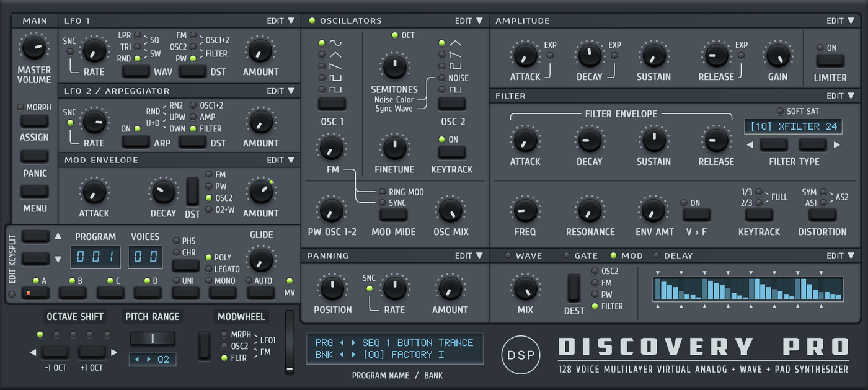Click the Filter FREQ knob
Viewport: 868px width, 390px height.
click(525, 210)
